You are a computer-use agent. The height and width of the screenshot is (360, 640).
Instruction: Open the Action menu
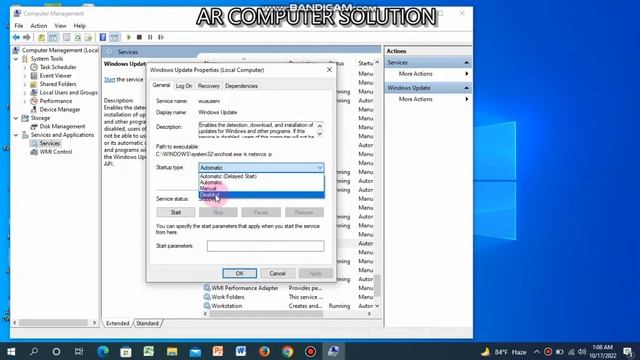click(39, 26)
